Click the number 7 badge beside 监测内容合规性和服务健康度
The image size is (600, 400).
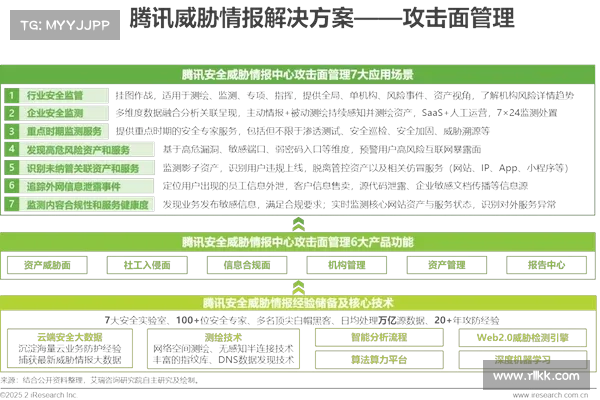pos(11,204)
